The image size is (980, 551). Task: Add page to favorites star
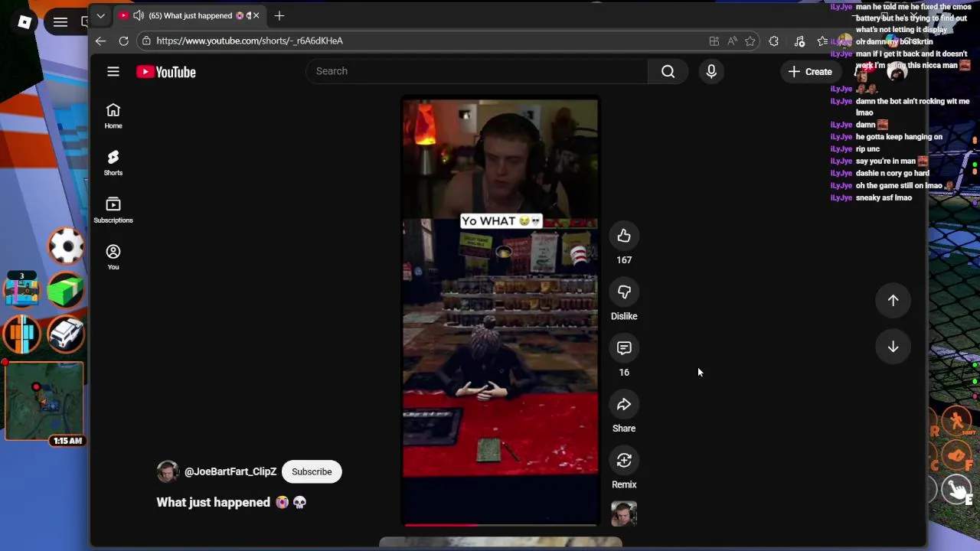(750, 41)
